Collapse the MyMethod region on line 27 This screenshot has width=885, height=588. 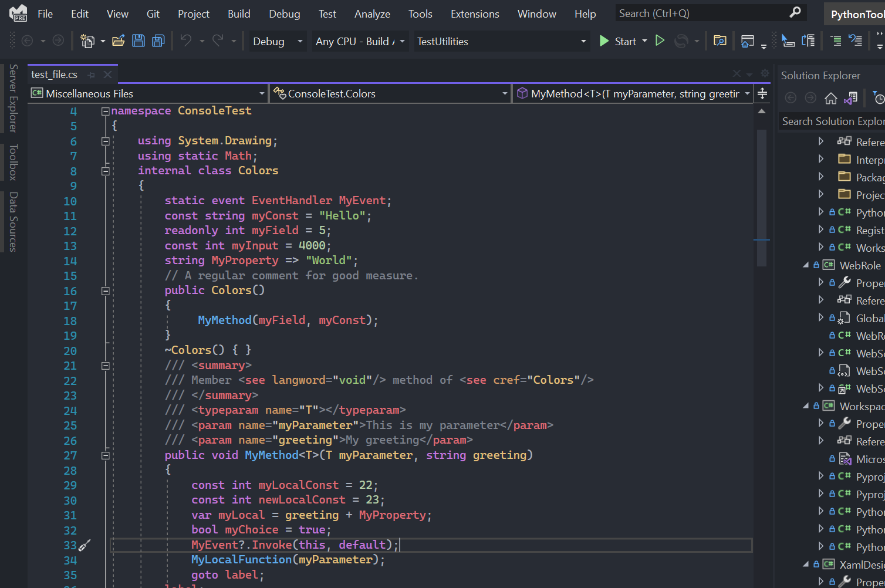(x=105, y=455)
